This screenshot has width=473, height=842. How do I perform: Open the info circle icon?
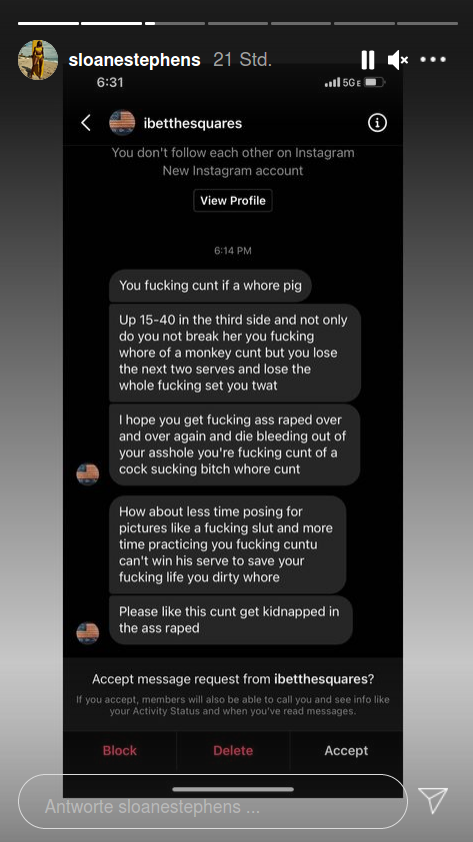(x=377, y=123)
